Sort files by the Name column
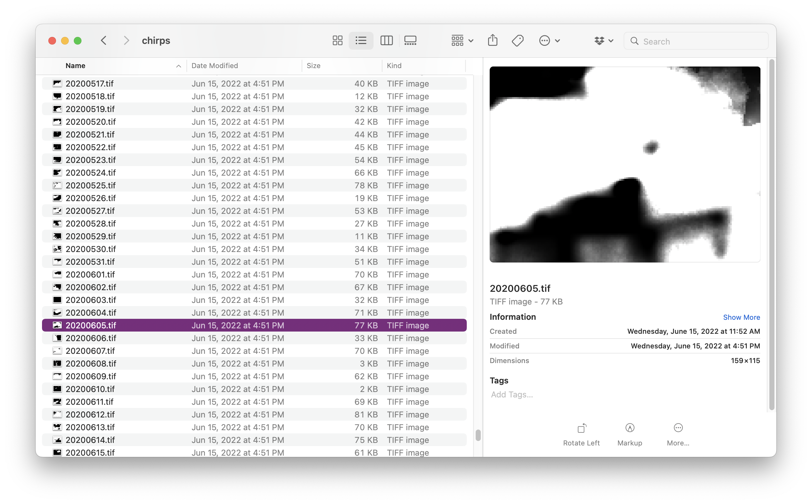The image size is (812, 504). [x=76, y=66]
